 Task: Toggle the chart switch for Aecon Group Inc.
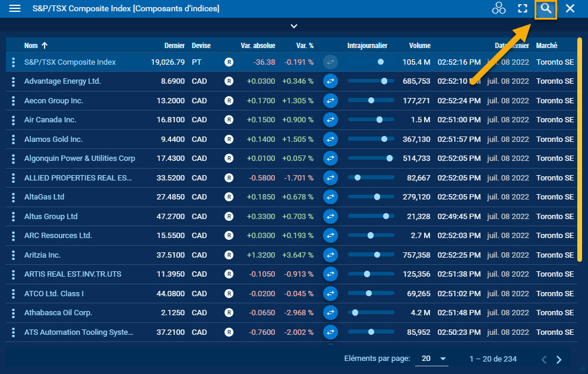(330, 100)
